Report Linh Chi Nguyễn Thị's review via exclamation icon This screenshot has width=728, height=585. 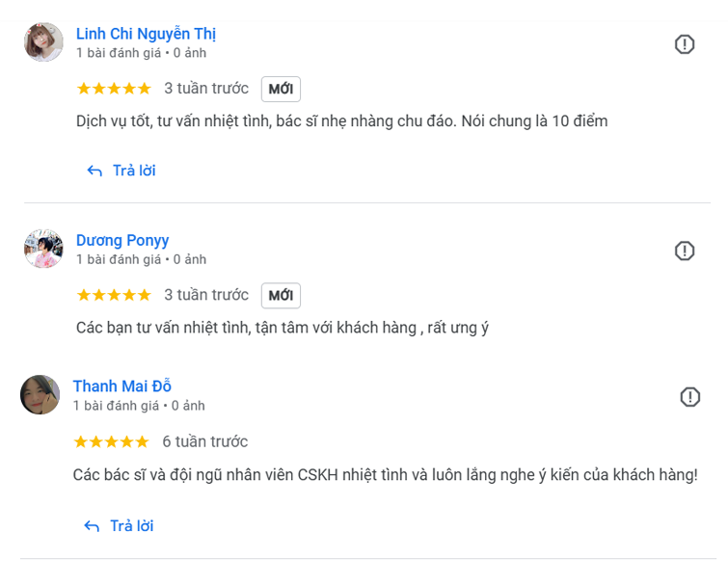[x=684, y=44]
